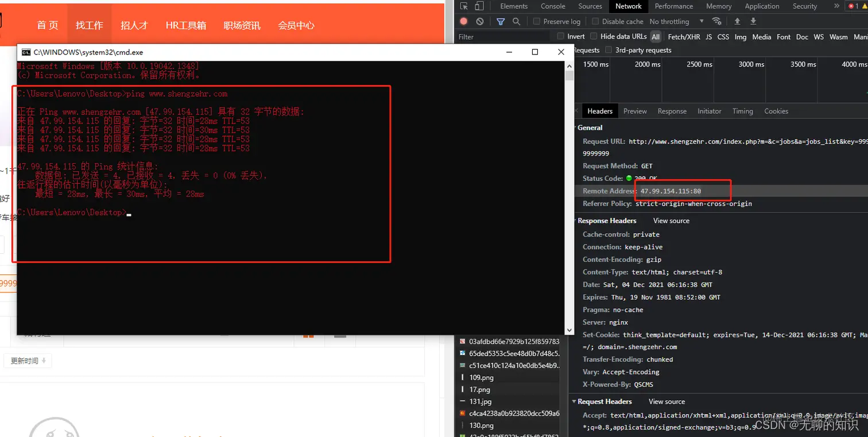The width and height of the screenshot is (868, 437).
Task: Filter requests by CSS
Action: [x=723, y=37]
